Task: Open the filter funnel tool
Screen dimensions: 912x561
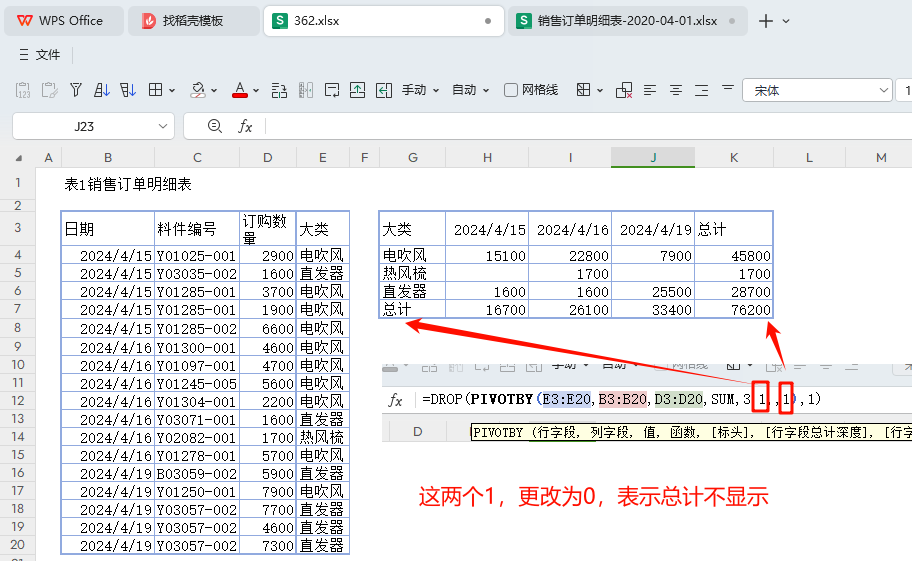Action: [76, 90]
